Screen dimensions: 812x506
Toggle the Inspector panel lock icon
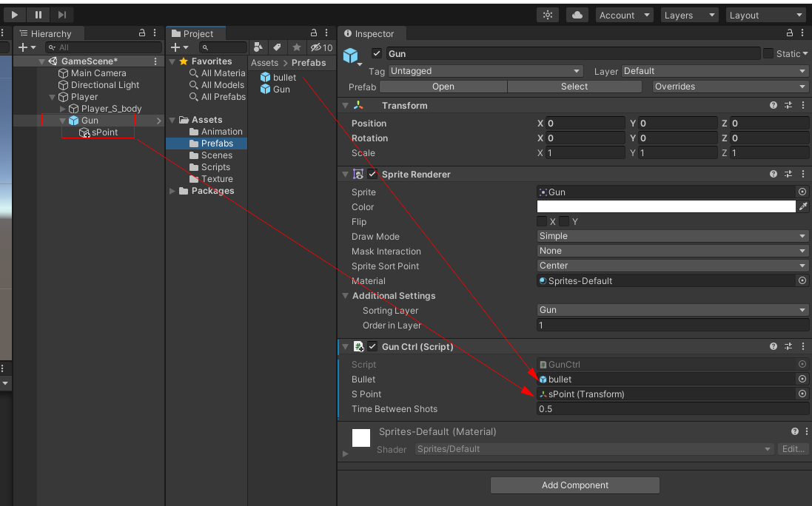click(x=790, y=33)
